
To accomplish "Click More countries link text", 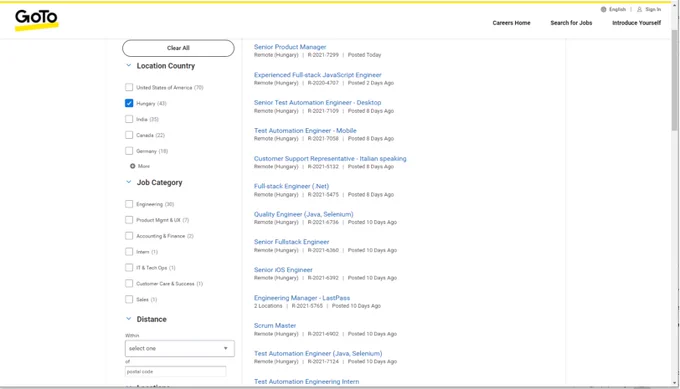I will click(x=144, y=166).
